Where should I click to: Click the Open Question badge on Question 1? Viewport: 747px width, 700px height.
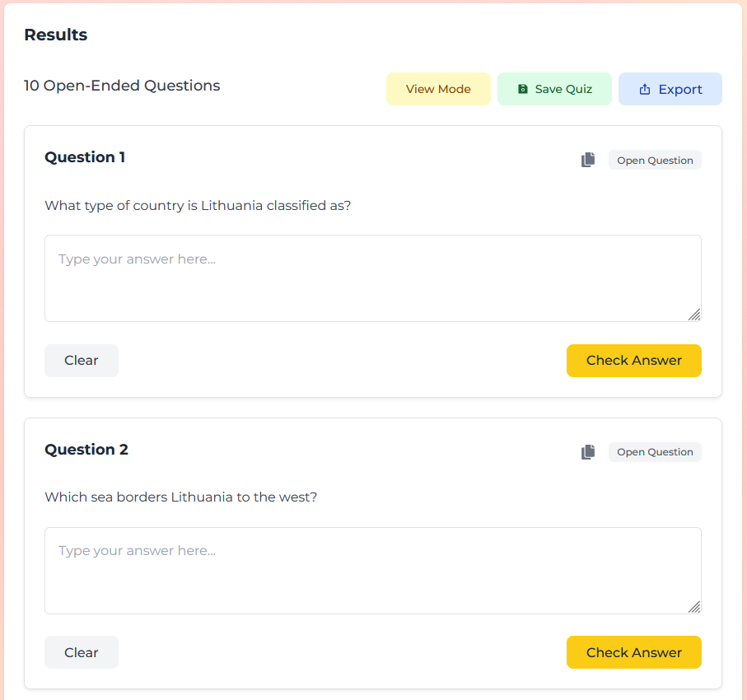pos(655,160)
